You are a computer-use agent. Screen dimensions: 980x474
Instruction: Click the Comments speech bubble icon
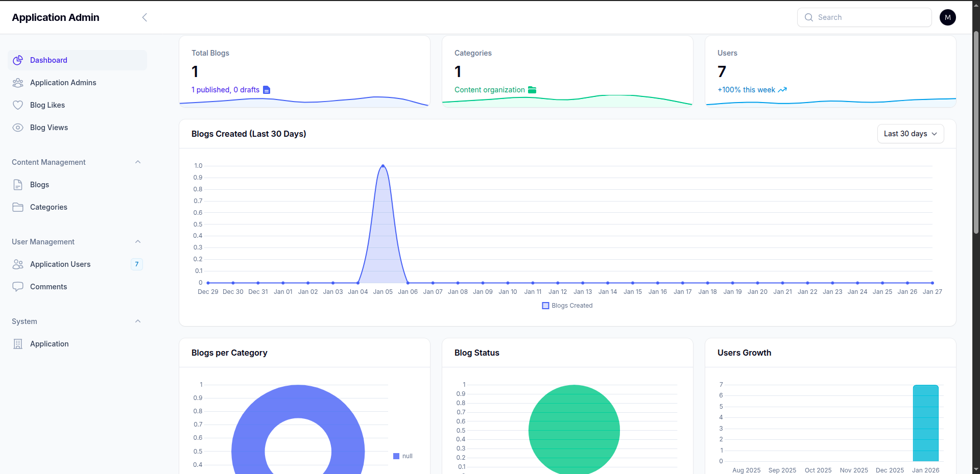coord(18,286)
